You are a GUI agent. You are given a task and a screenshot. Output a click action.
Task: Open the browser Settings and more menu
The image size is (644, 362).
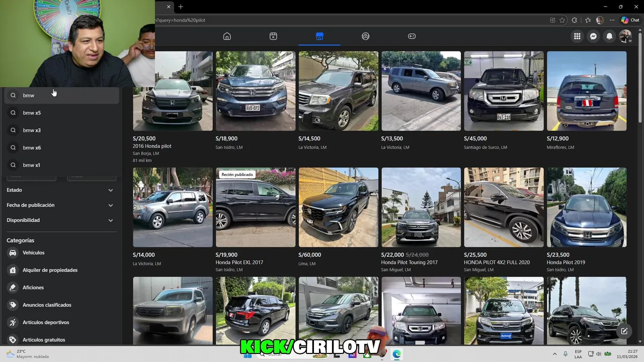tap(612, 20)
